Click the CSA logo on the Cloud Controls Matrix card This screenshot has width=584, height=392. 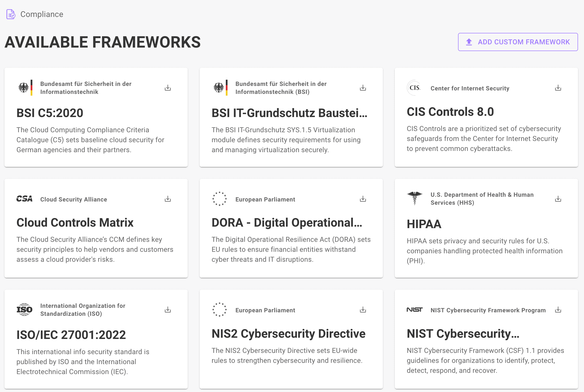pos(24,198)
